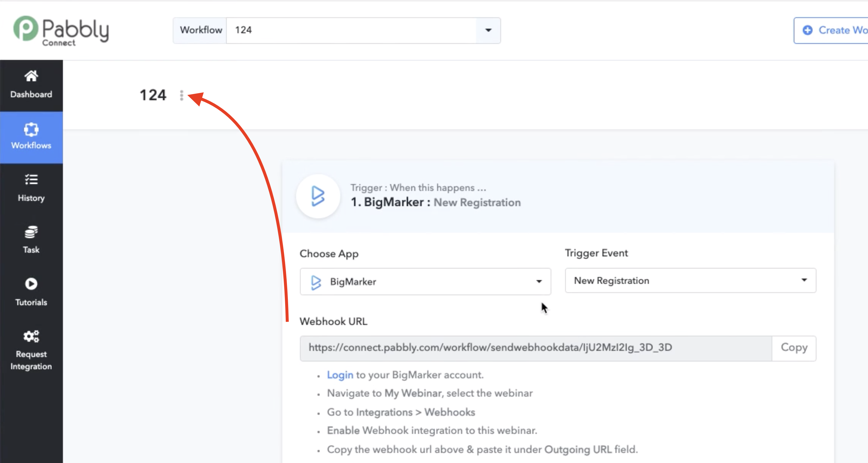View the Task usage page

pos(31,240)
